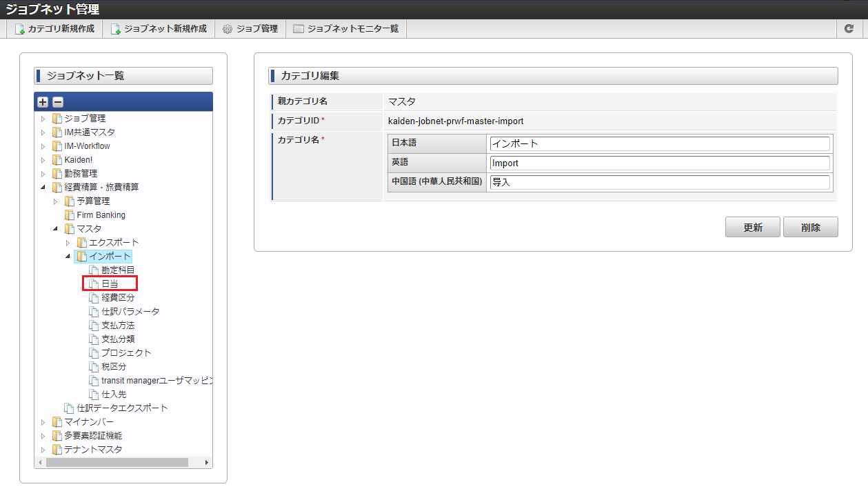Collapse the 経費精算・旅費精算 node
The height and width of the screenshot is (489, 868).
pos(43,188)
